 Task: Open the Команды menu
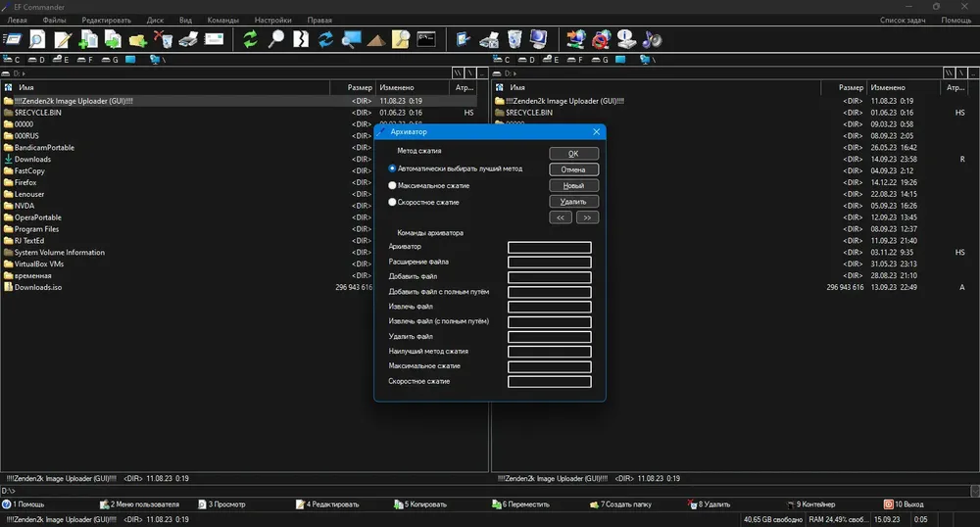click(223, 20)
